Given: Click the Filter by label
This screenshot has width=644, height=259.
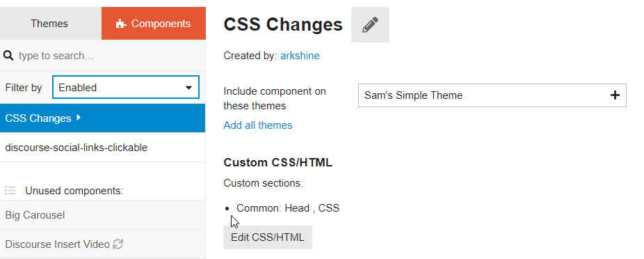Looking at the screenshot, I should click(24, 88).
